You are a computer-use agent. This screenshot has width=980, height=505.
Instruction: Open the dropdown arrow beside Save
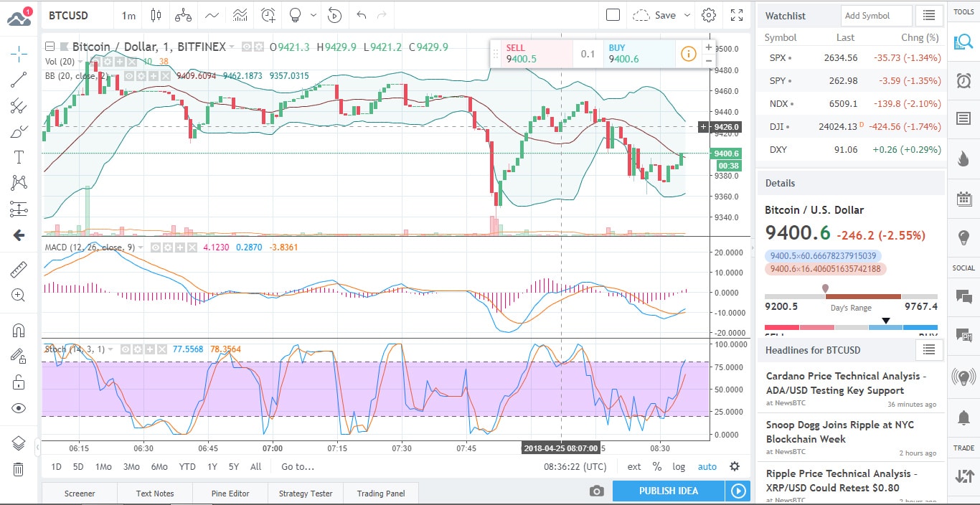point(687,15)
